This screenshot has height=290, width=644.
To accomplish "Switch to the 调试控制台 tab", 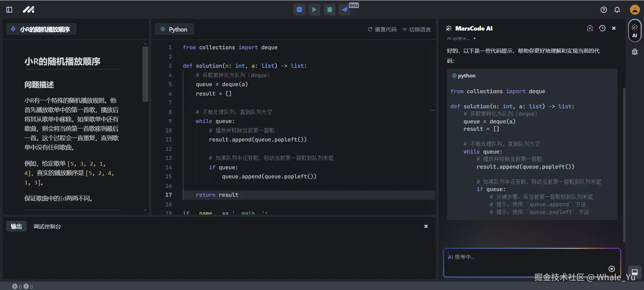I will coord(47,227).
